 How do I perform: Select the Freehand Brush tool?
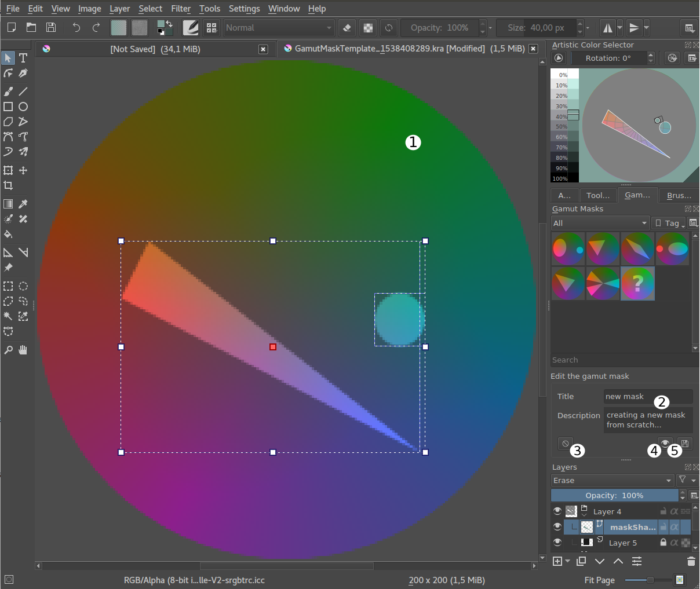[x=8, y=91]
